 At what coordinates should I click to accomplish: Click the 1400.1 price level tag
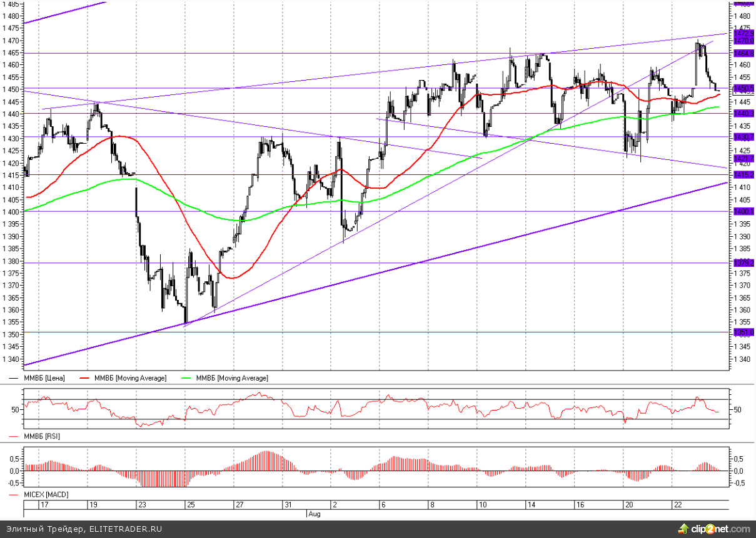[743, 211]
